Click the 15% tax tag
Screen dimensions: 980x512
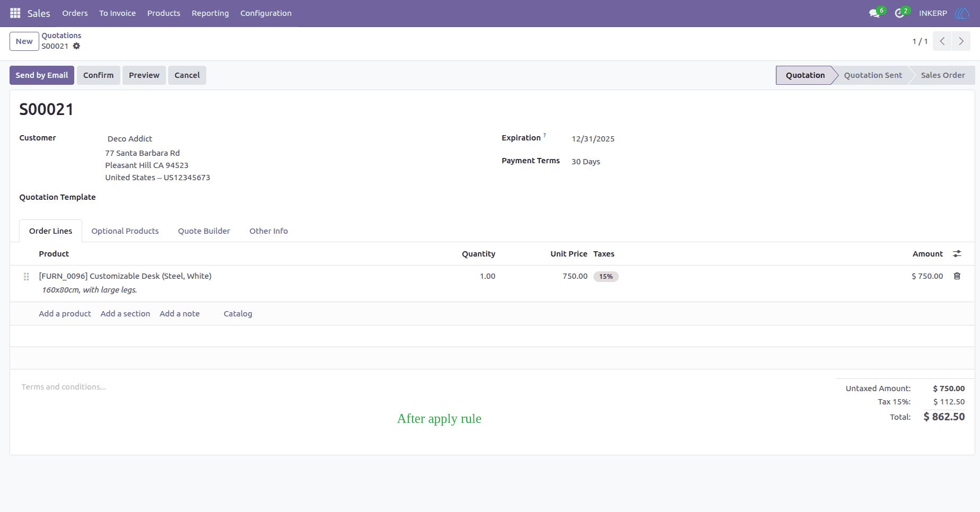(606, 277)
